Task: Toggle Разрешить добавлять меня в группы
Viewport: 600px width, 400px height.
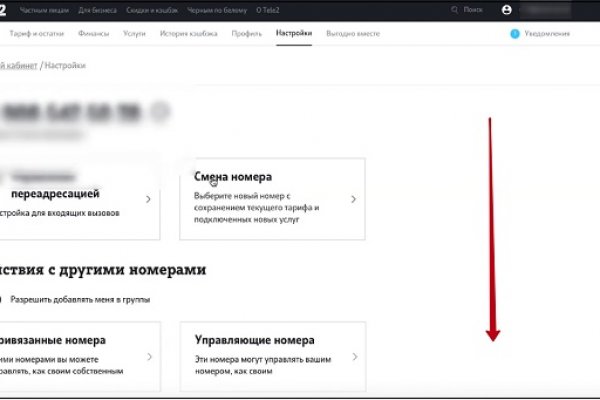Action: click(3, 299)
